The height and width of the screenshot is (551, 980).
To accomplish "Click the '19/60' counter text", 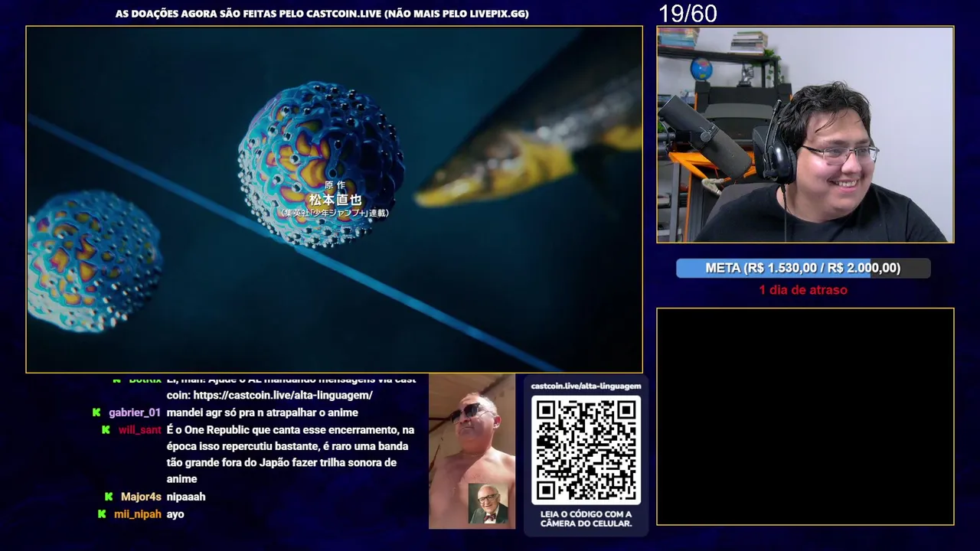I will [x=688, y=14].
